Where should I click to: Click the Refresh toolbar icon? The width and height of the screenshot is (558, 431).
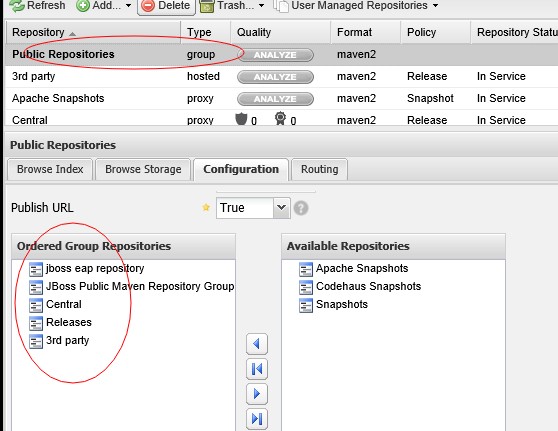17,5
